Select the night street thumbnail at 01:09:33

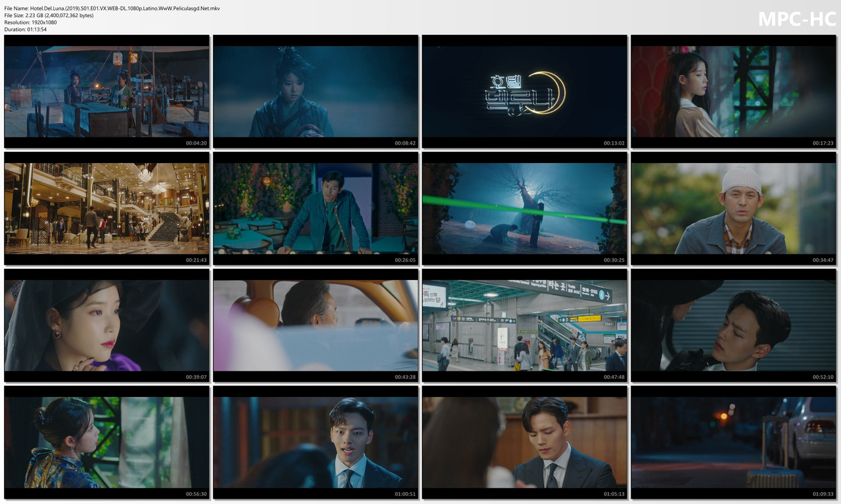(733, 442)
